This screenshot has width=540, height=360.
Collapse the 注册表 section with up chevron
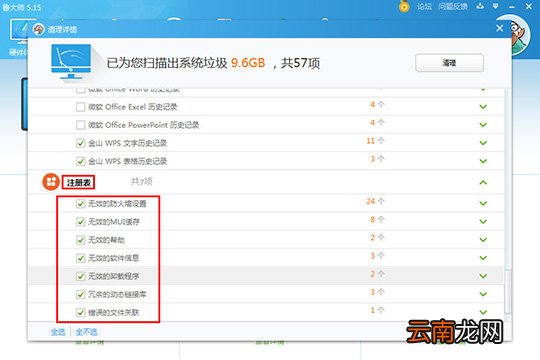[483, 182]
